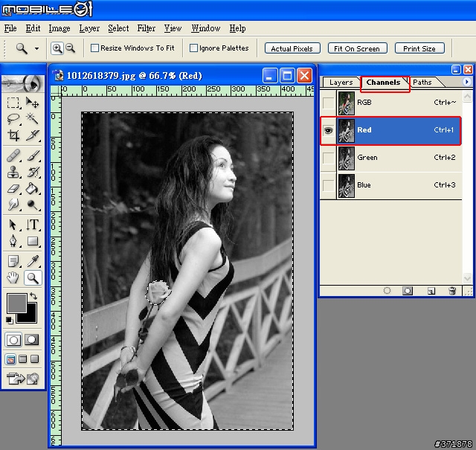Screen dimensions: 476x450
Task: Delete current channel trash icon
Action: (452, 291)
